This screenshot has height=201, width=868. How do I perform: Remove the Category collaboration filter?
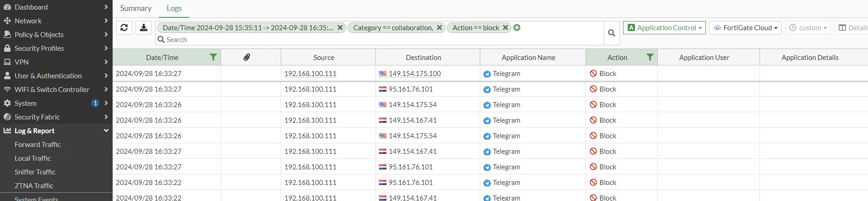[439, 27]
